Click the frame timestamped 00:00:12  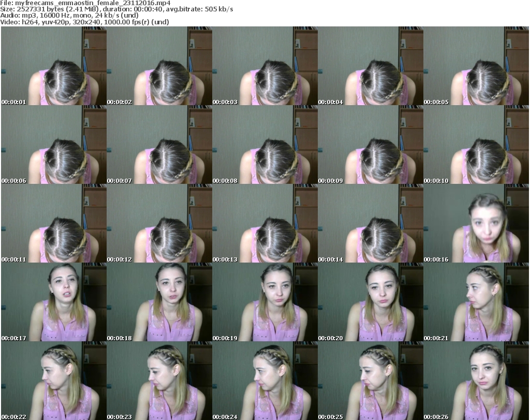[159, 224]
